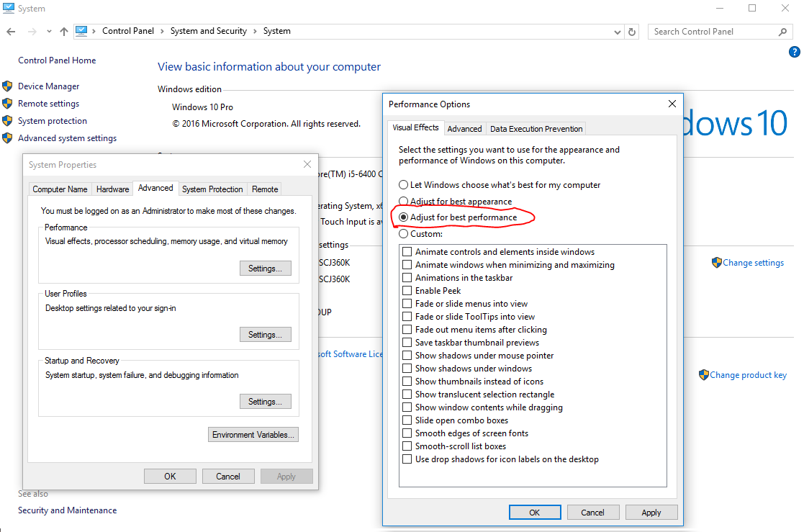Close the System Properties dialog
804x532 pixels.
307,164
